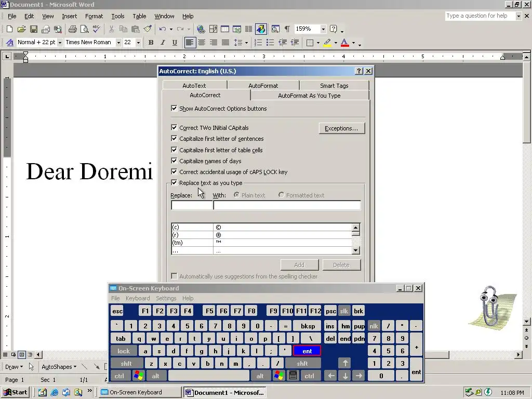Switch to the AutoFormat tab
The width and height of the screenshot is (532, 399).
click(x=263, y=86)
